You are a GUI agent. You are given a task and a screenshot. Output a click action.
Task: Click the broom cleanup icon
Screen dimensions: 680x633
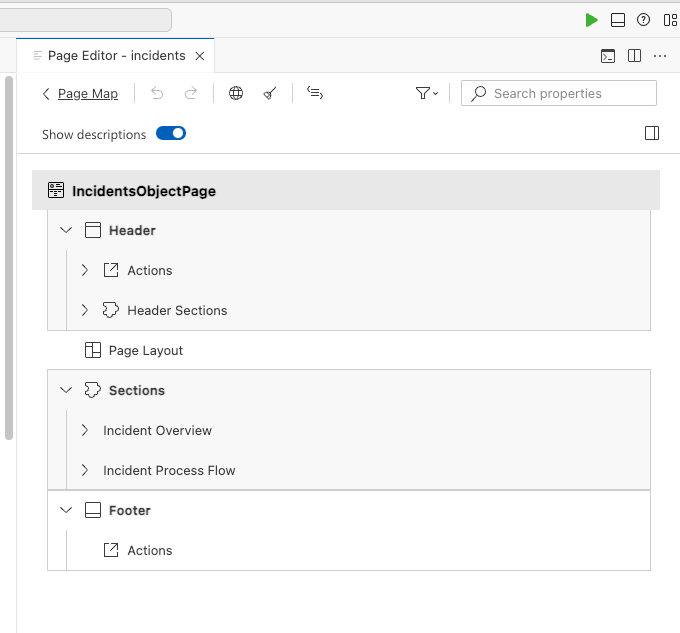269,93
